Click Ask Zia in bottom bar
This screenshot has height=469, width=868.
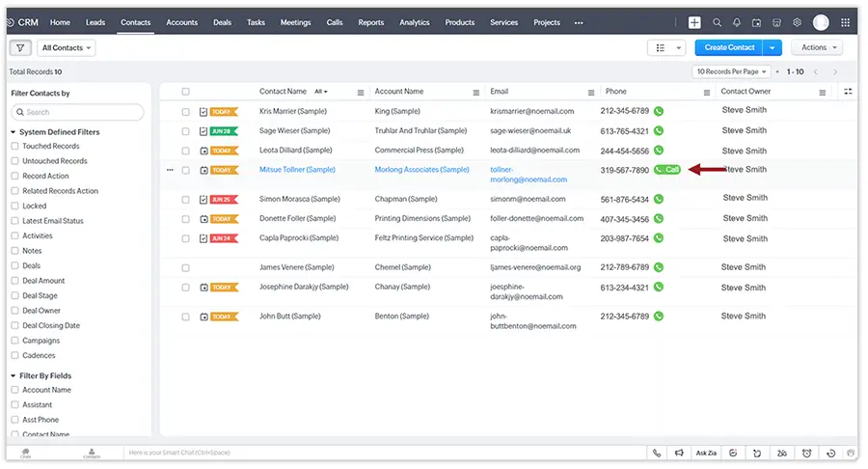point(706,453)
